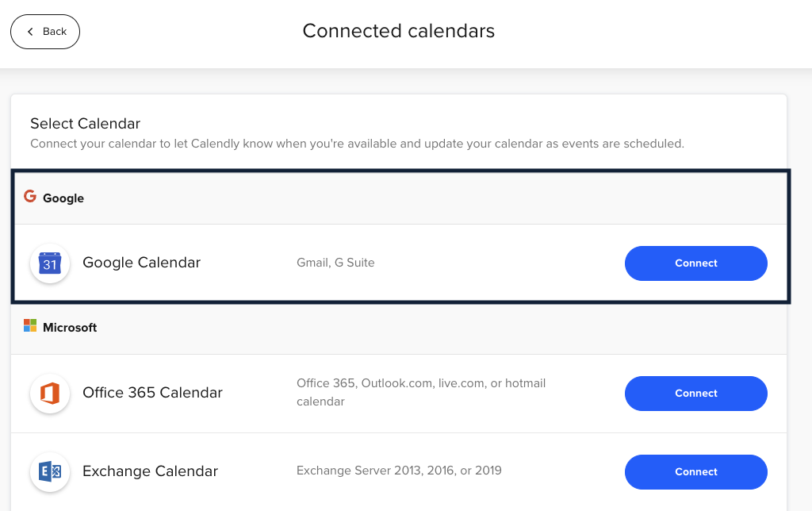Click the Office 365 Calendar row label

[x=152, y=393]
